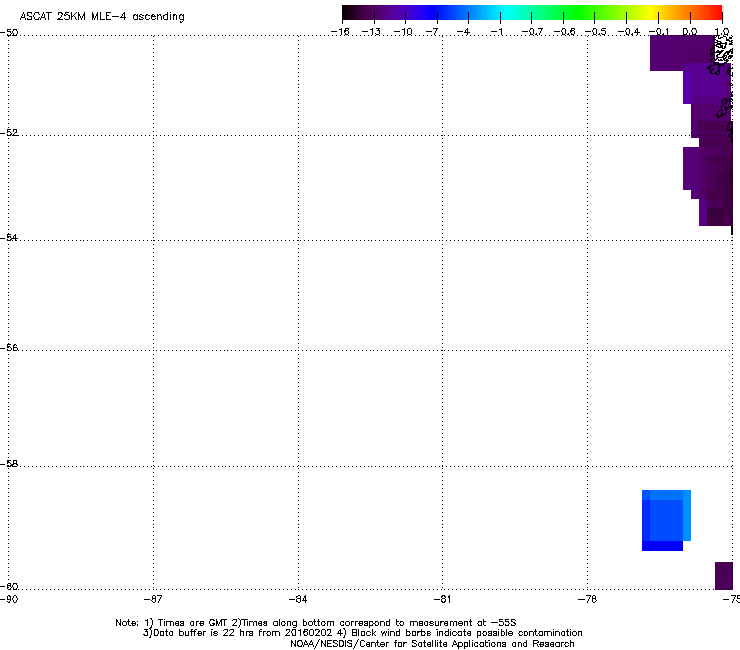This screenshot has width=740, height=650.
Task: Click the dark purple patch at the -60 latitude line
Action: pos(724,575)
